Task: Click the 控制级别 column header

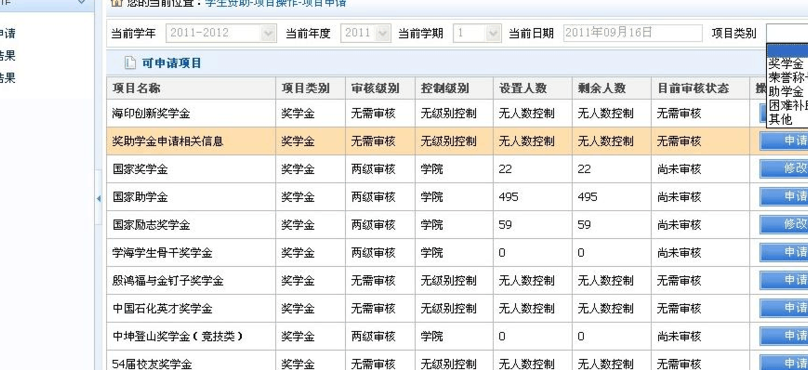Action: (454, 88)
